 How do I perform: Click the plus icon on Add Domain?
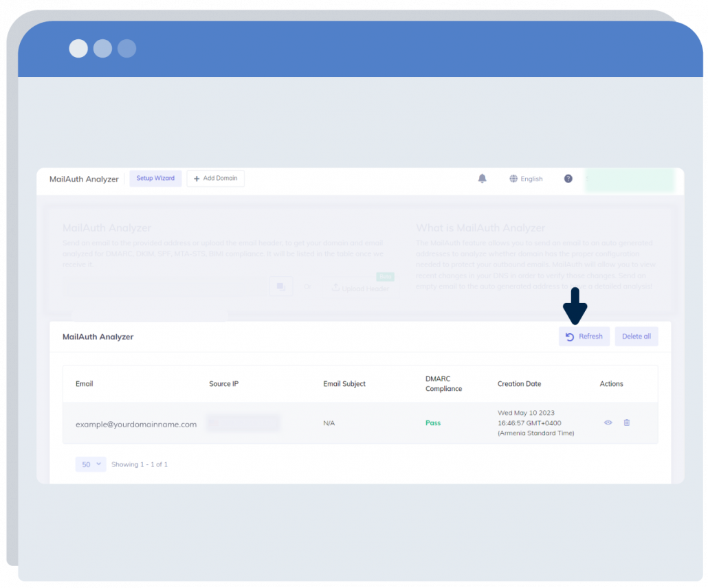click(x=197, y=179)
